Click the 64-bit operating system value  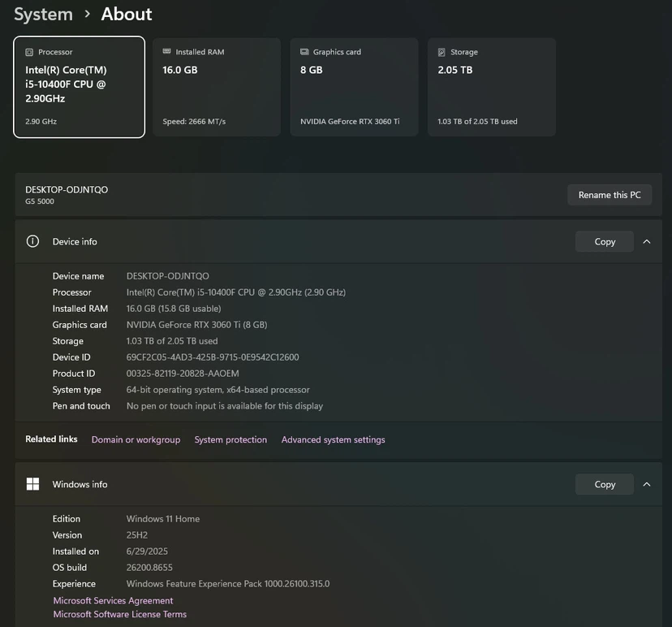(218, 390)
